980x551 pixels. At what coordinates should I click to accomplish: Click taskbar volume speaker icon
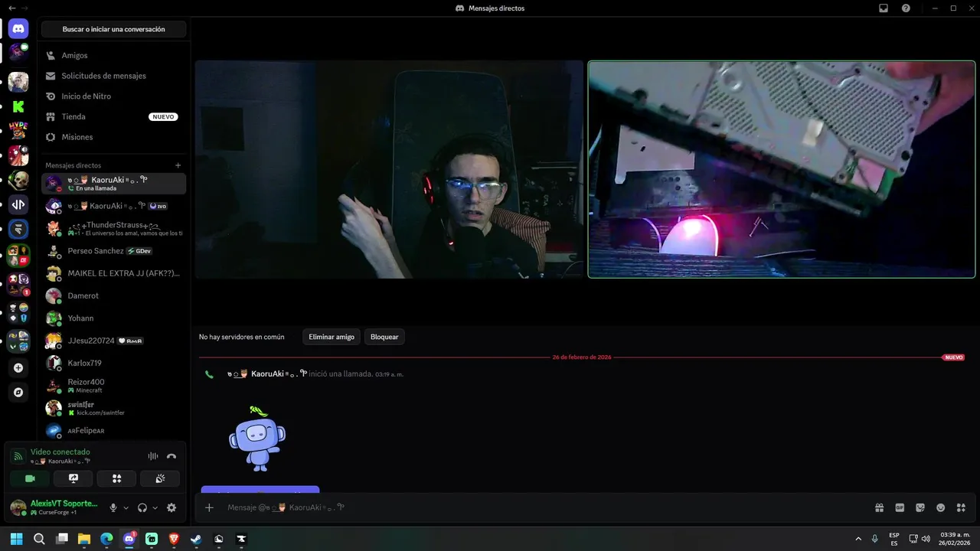coord(926,539)
